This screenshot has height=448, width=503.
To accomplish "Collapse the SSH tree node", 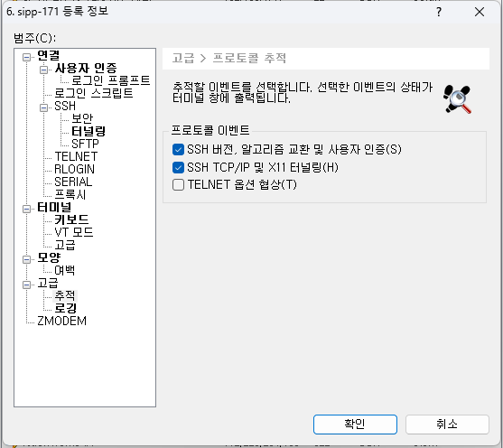I will point(43,107).
